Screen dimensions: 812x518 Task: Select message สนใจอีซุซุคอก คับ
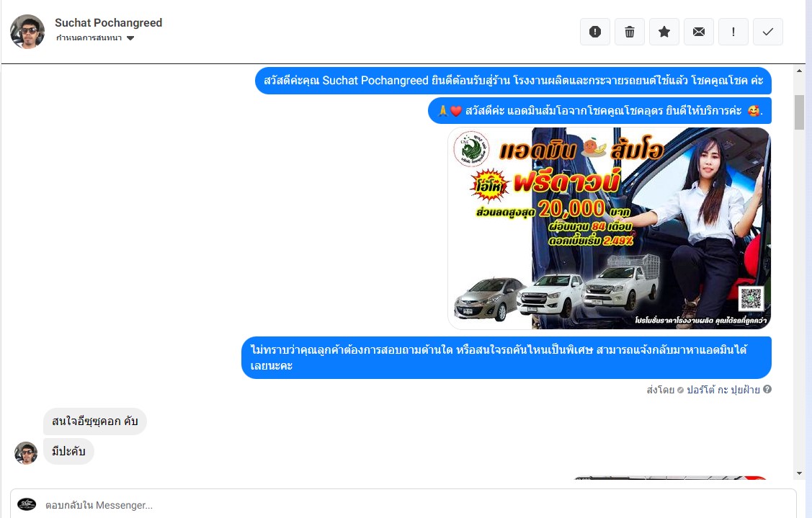pos(95,421)
